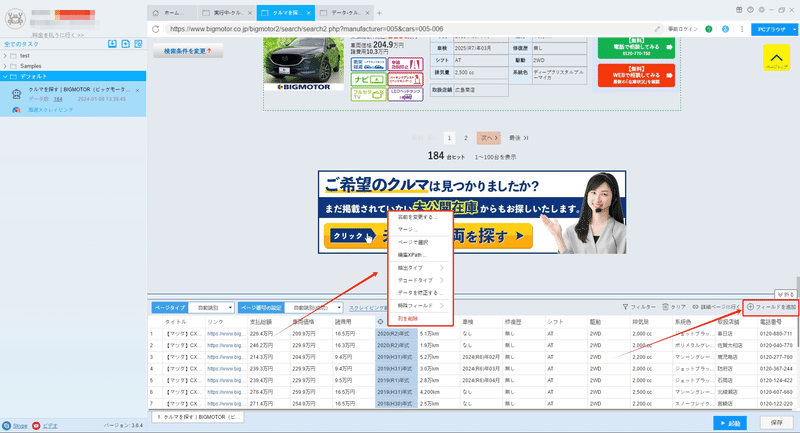Click the bottom task tab クルマを探す

pyautogui.click(x=197, y=417)
